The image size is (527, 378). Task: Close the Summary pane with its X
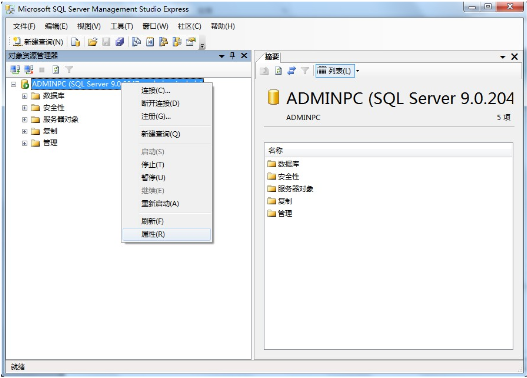514,57
